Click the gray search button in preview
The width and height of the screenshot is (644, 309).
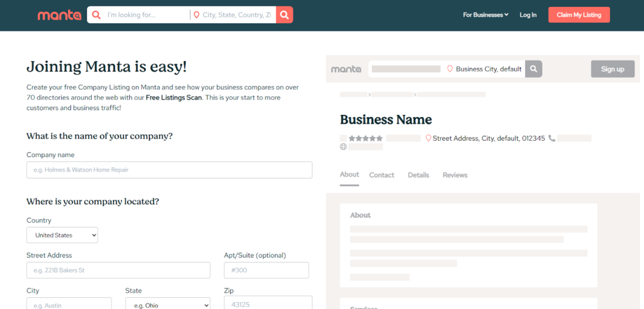pyautogui.click(x=533, y=69)
